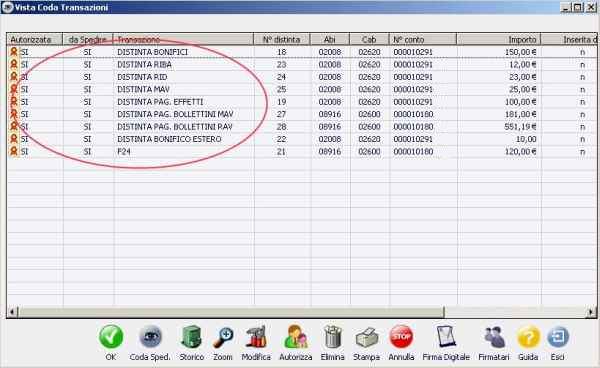Click authorization ribbon icon in DISTINTA BONIFICI row
The height and width of the screenshot is (368, 600).
pyautogui.click(x=14, y=52)
